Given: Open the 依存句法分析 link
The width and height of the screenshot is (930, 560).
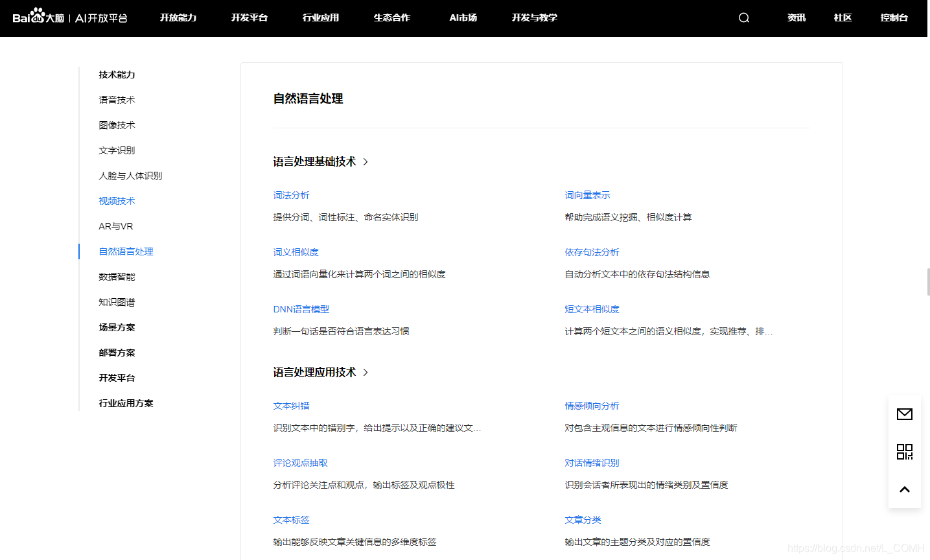Looking at the screenshot, I should point(592,252).
